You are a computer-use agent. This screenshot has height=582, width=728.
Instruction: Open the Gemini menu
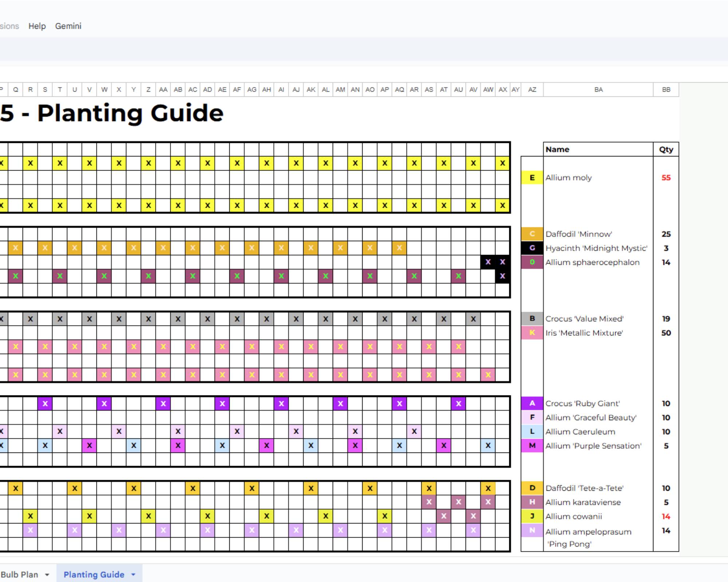[x=68, y=26]
